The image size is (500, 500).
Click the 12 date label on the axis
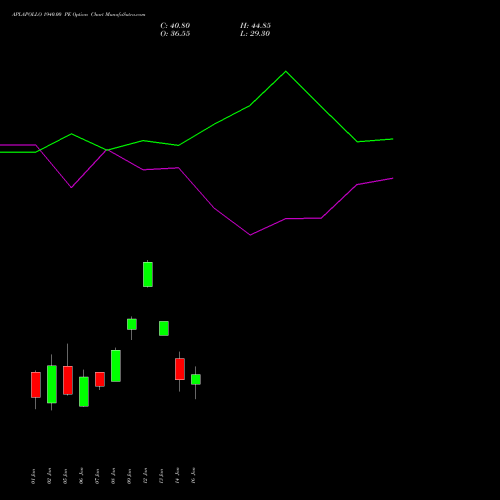(x=145, y=476)
